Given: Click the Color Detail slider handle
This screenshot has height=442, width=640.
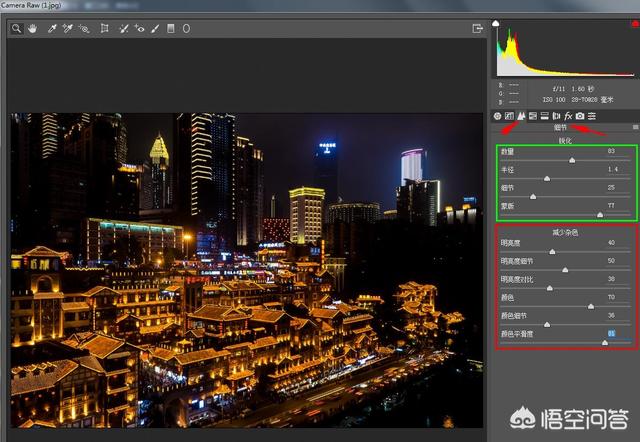Looking at the screenshot, I should tap(547, 324).
